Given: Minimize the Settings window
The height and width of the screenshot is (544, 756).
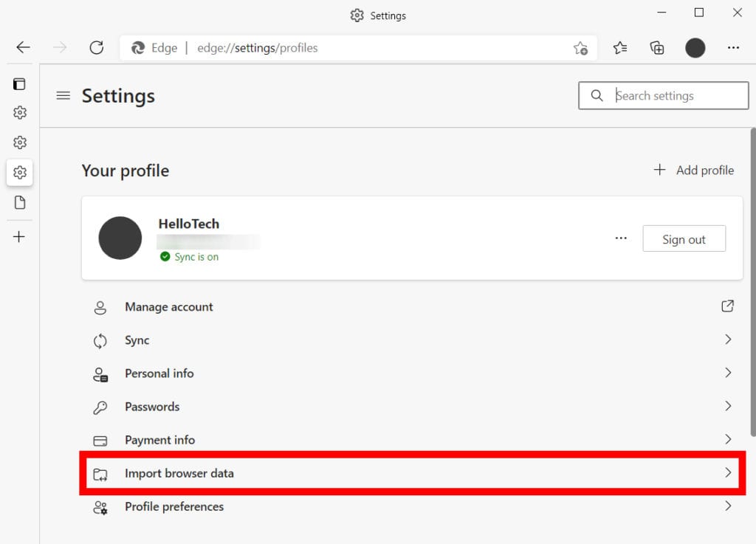Looking at the screenshot, I should point(661,13).
